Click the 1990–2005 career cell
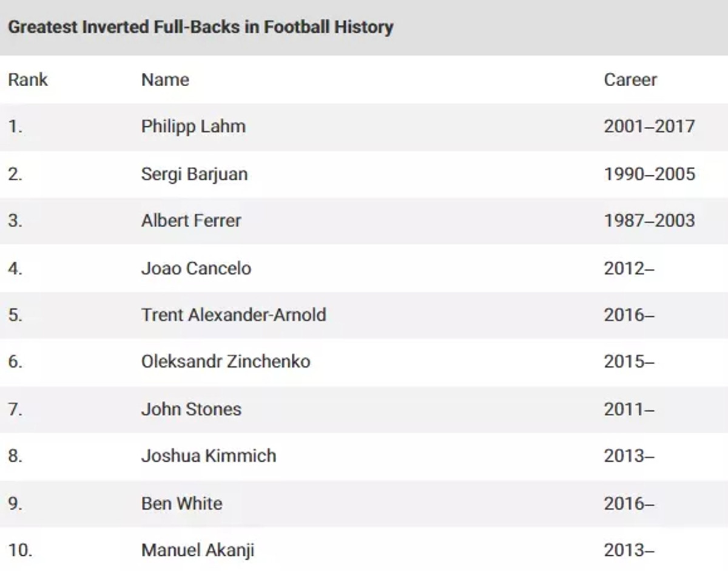 [x=649, y=174]
